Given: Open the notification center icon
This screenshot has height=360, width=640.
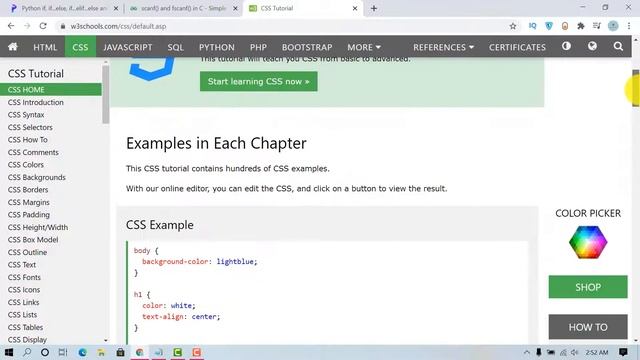Looking at the screenshot, I should click(x=623, y=352).
